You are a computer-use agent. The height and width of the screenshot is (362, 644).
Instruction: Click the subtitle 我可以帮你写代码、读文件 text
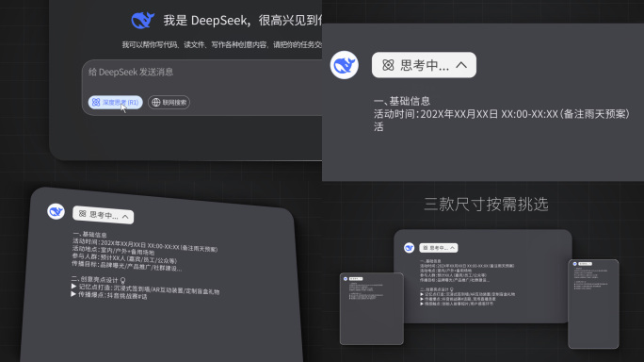(x=222, y=44)
